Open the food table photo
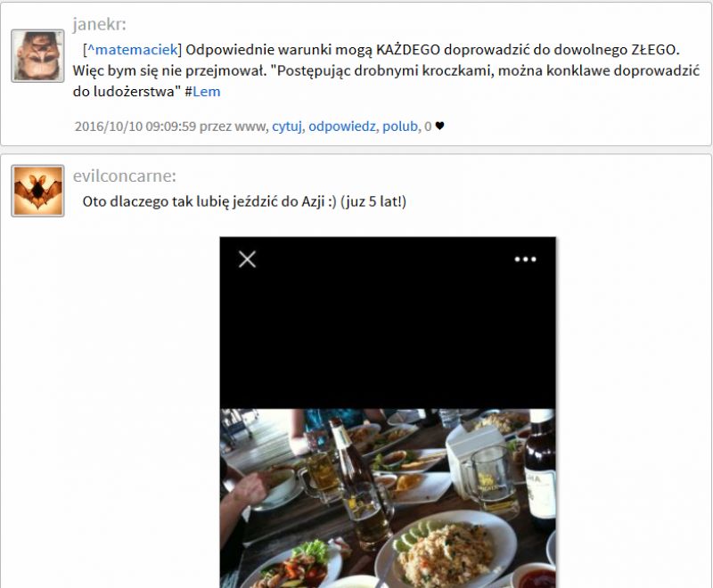 (x=388, y=499)
